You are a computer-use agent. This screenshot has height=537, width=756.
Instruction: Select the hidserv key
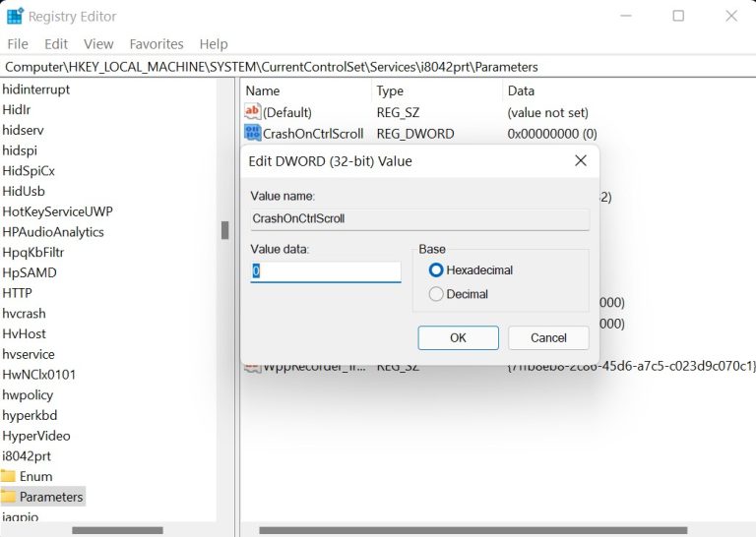23,130
